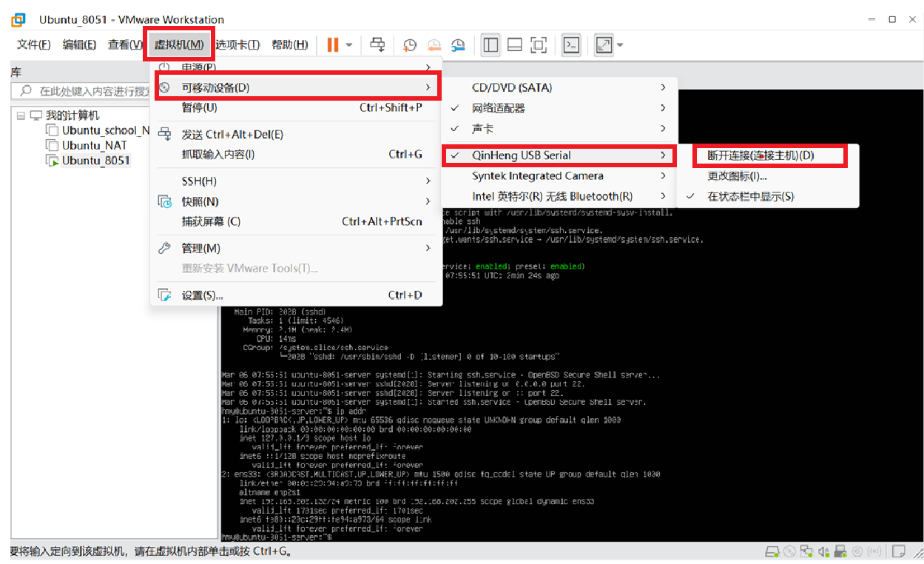Screen dimensions: 924x564
Task: Expand the 管理(M) submenu
Action: pyautogui.click(x=296, y=248)
